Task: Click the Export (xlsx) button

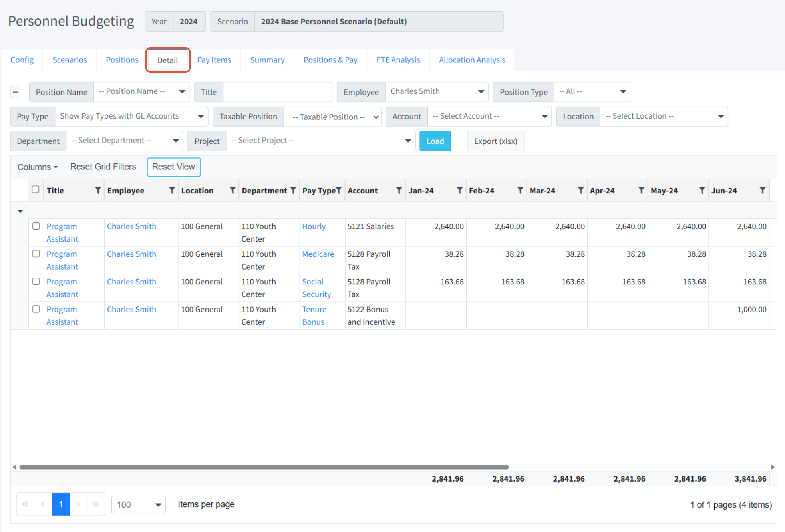Action: pyautogui.click(x=495, y=141)
